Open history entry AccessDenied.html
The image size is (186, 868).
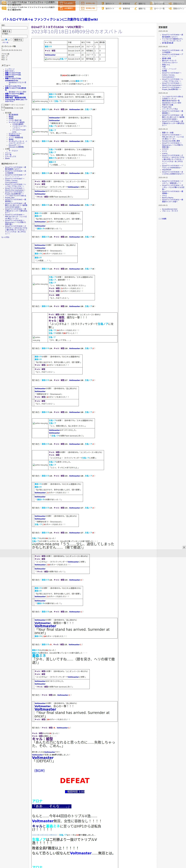point(169,209)
